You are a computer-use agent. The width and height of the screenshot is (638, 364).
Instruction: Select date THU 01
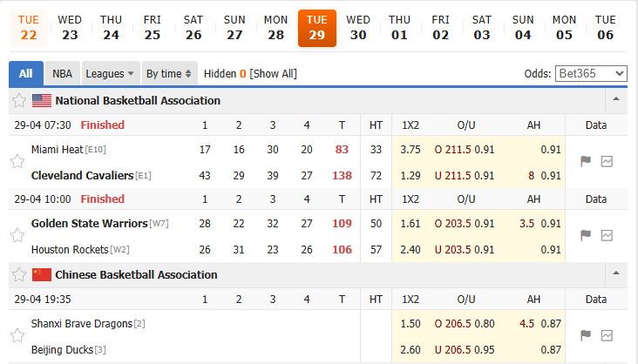[x=399, y=28]
